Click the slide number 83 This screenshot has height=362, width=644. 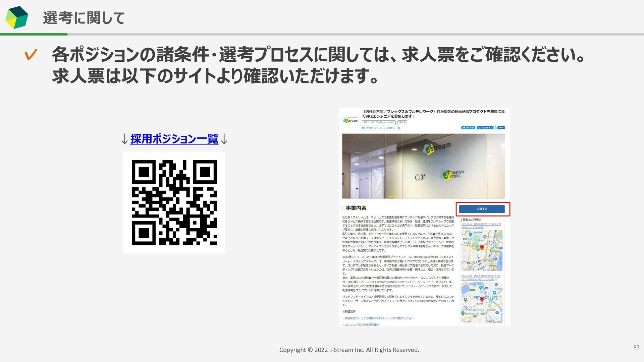click(x=636, y=348)
